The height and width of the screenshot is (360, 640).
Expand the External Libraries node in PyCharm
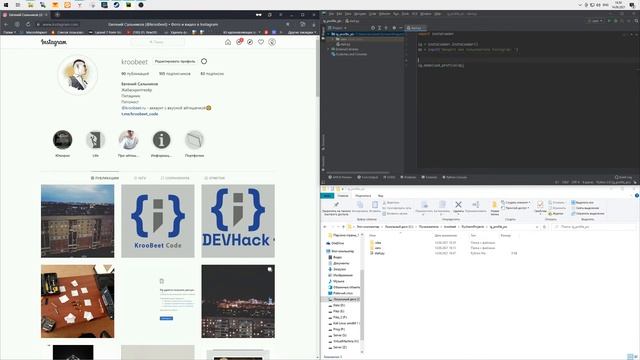tap(328, 49)
